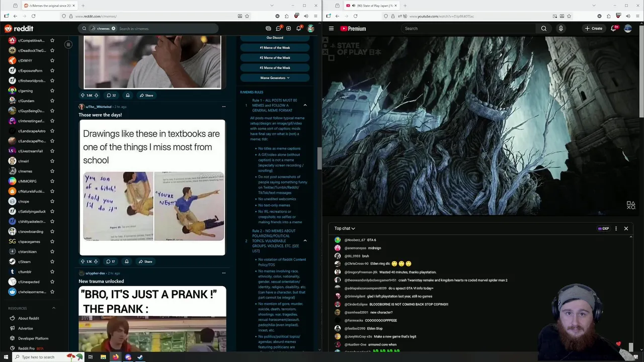Favorite r/DIWHY with its star

(52, 60)
